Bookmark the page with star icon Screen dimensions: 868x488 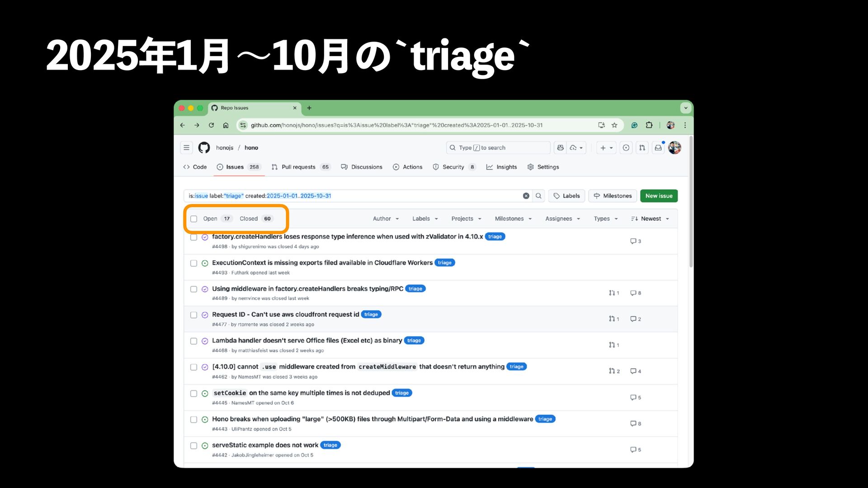point(614,125)
